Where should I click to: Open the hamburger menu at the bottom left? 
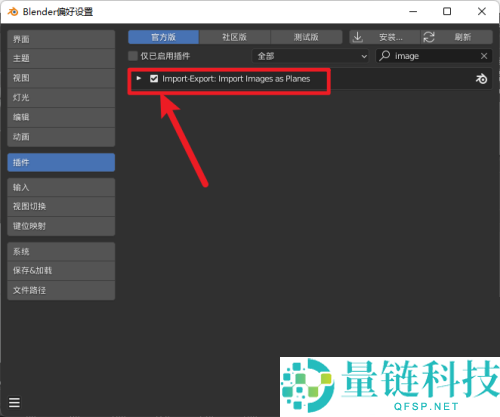(x=14, y=402)
